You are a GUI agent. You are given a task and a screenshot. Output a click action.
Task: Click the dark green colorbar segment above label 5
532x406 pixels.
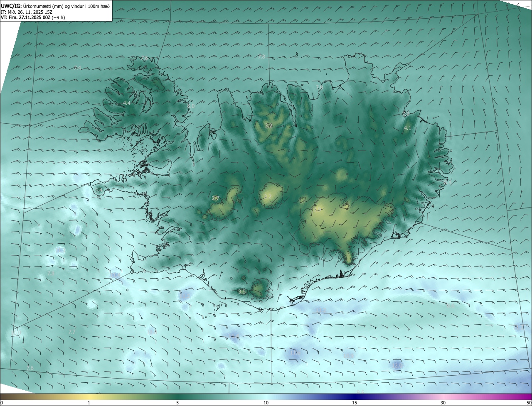177,397
